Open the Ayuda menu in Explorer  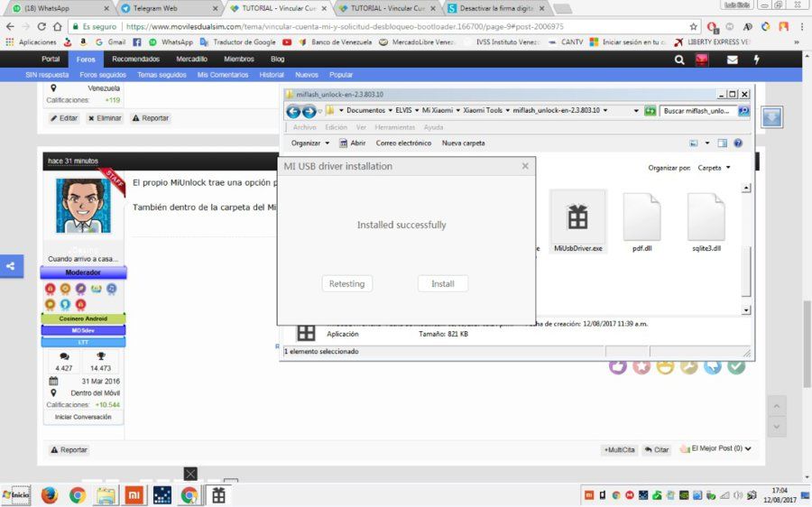coord(433,127)
